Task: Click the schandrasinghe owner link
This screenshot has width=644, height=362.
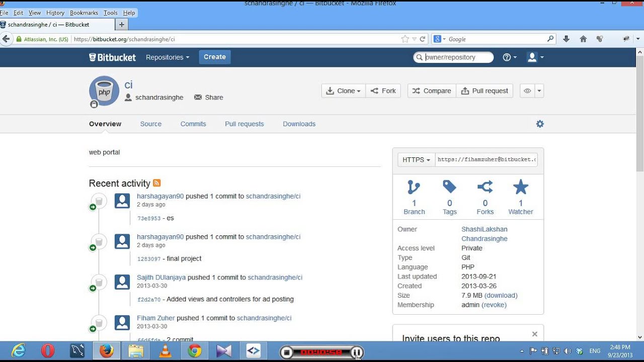Action: (159, 98)
